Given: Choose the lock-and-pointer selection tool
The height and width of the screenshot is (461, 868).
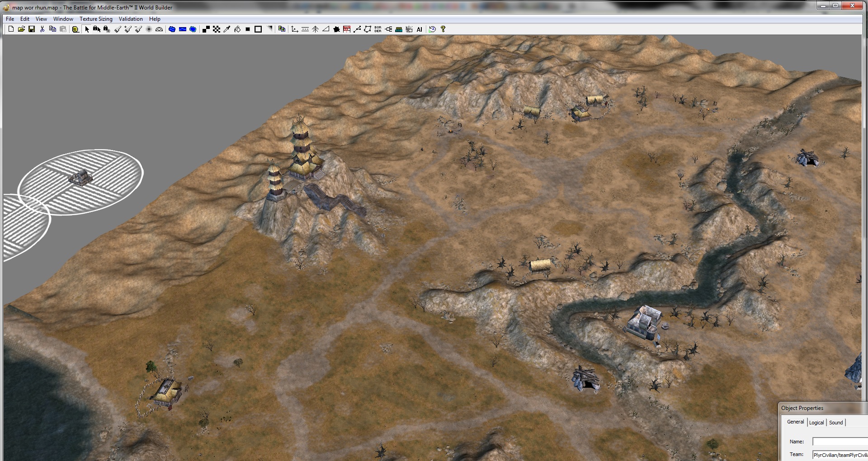Looking at the screenshot, I should tap(96, 29).
